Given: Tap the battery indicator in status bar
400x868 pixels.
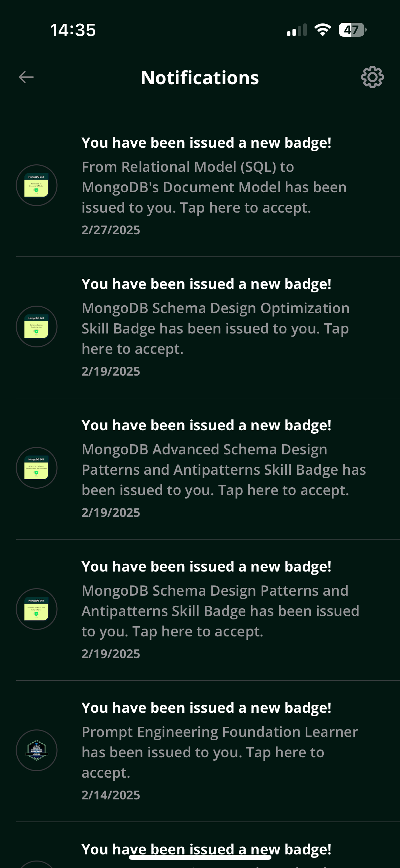Looking at the screenshot, I should tap(352, 30).
